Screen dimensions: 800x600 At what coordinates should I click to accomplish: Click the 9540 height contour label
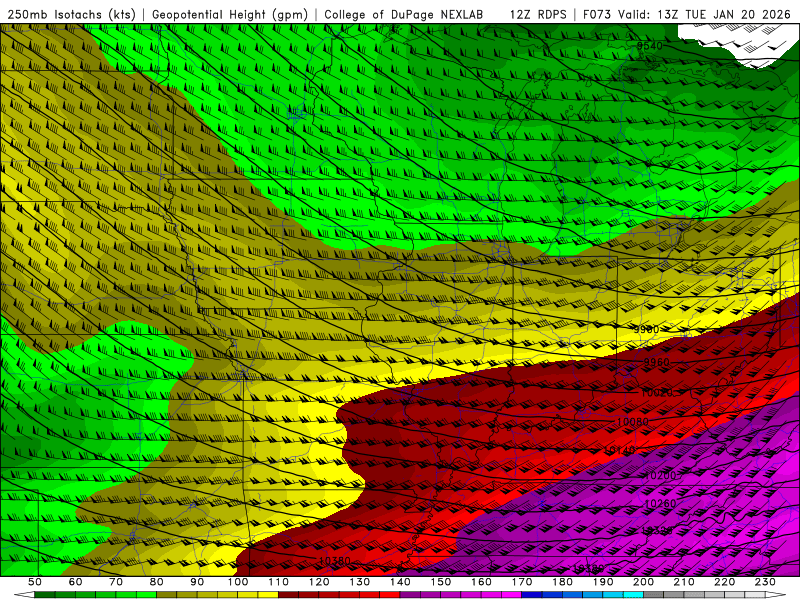649,46
